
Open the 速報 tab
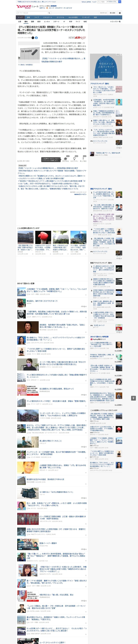(x=28, y=17)
